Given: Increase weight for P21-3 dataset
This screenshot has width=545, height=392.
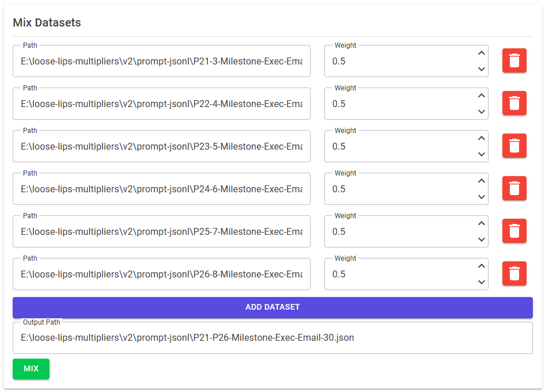Looking at the screenshot, I should point(482,53).
